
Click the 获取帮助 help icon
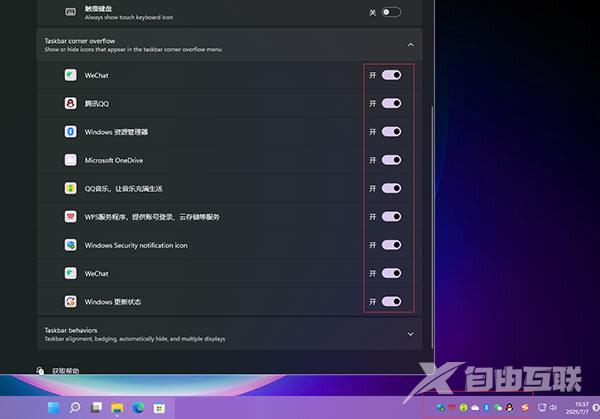pyautogui.click(x=40, y=371)
